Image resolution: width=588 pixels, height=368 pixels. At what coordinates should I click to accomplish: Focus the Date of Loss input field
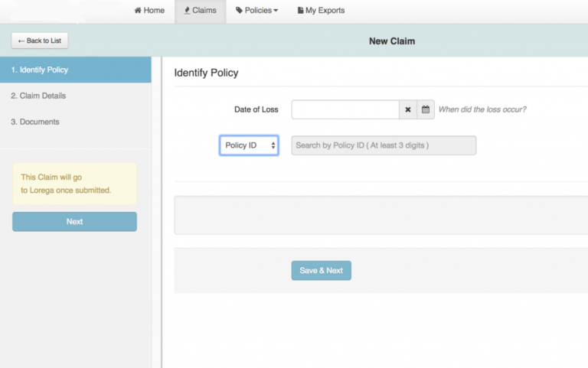(345, 109)
